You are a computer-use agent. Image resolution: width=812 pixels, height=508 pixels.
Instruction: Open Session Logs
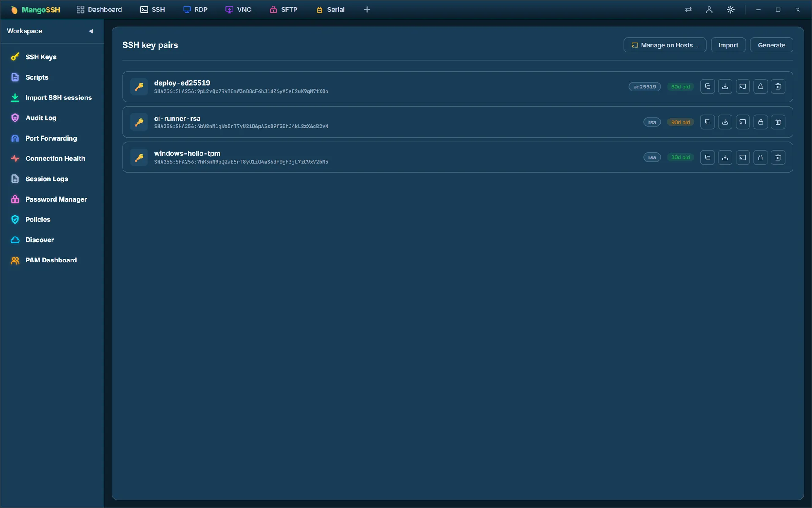coord(52,179)
